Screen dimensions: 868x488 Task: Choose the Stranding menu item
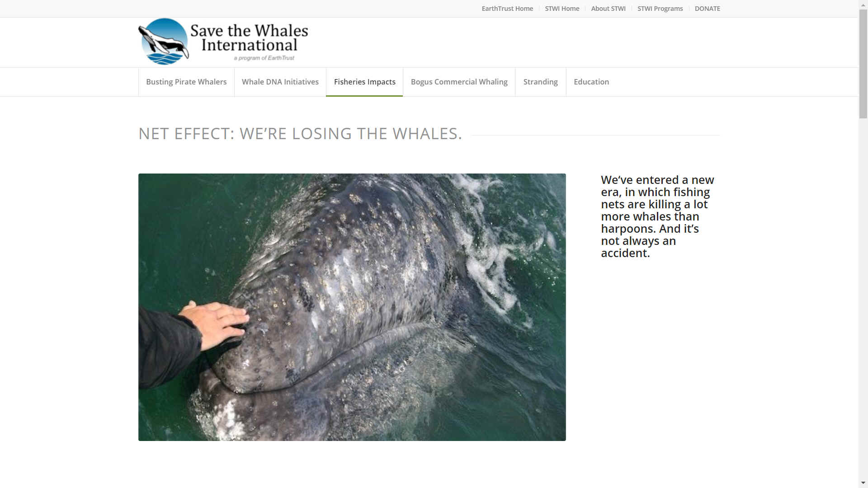540,82
